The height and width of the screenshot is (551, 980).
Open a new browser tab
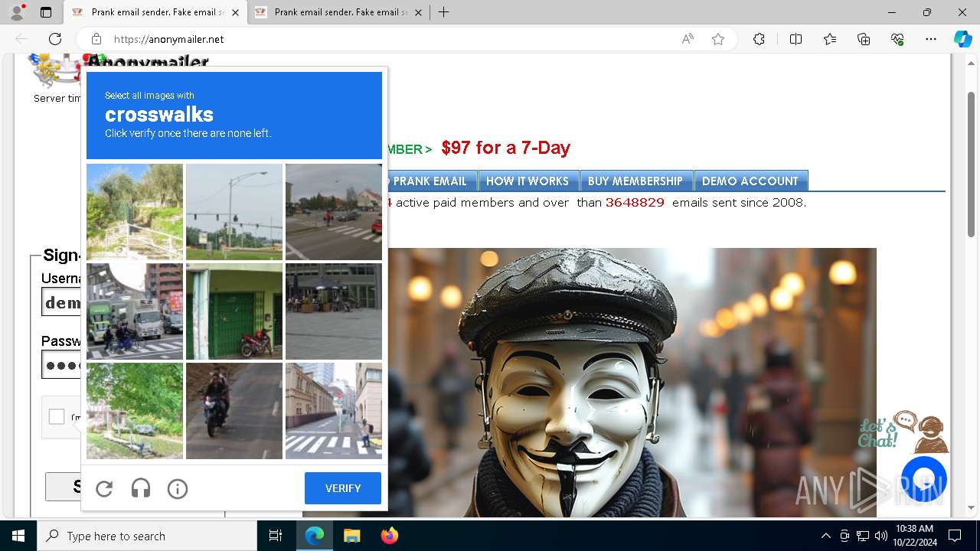click(x=443, y=12)
